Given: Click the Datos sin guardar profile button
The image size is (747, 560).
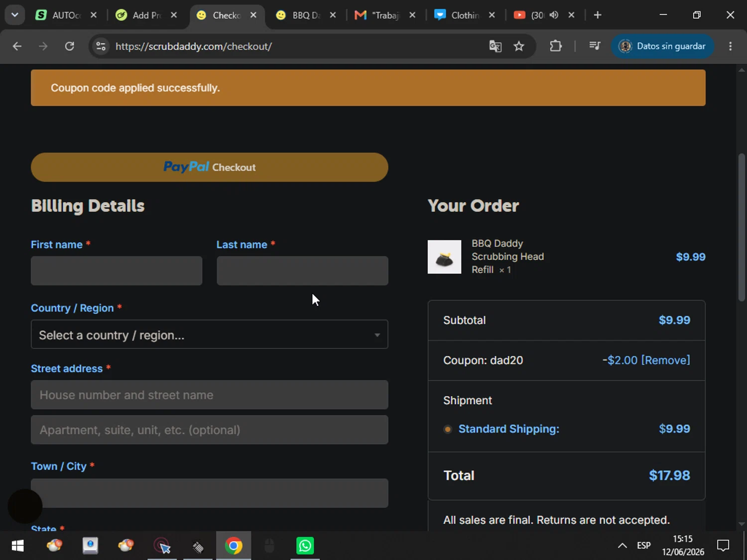Looking at the screenshot, I should pos(662,46).
